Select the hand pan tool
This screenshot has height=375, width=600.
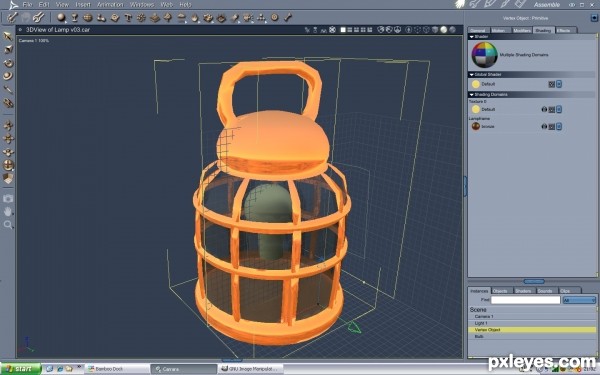tap(8, 211)
